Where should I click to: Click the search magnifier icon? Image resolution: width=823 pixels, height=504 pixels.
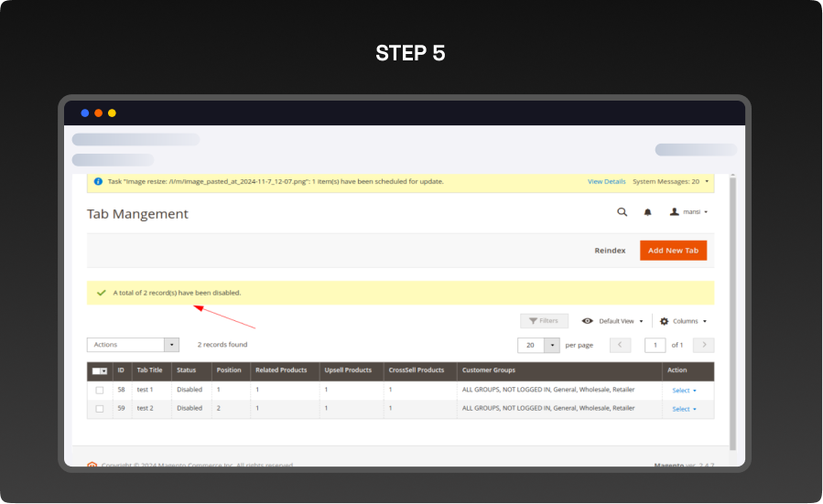point(622,211)
